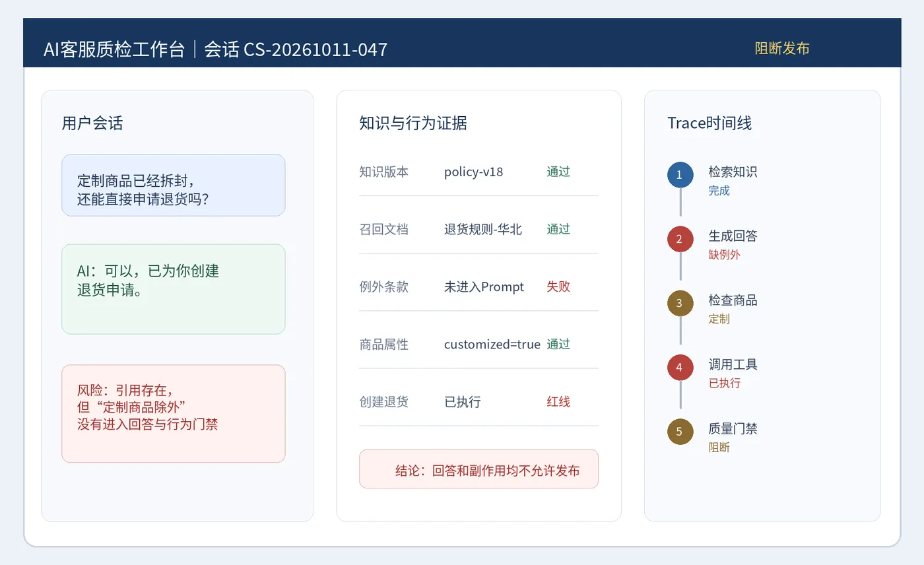Screen dimensions: 924x565
Task: Click the 阻断发布 status in header
Action: click(782, 48)
